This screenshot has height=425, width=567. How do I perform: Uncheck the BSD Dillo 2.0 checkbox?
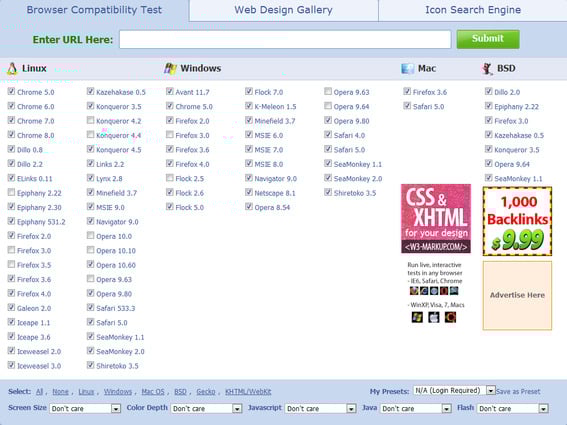[x=489, y=92]
